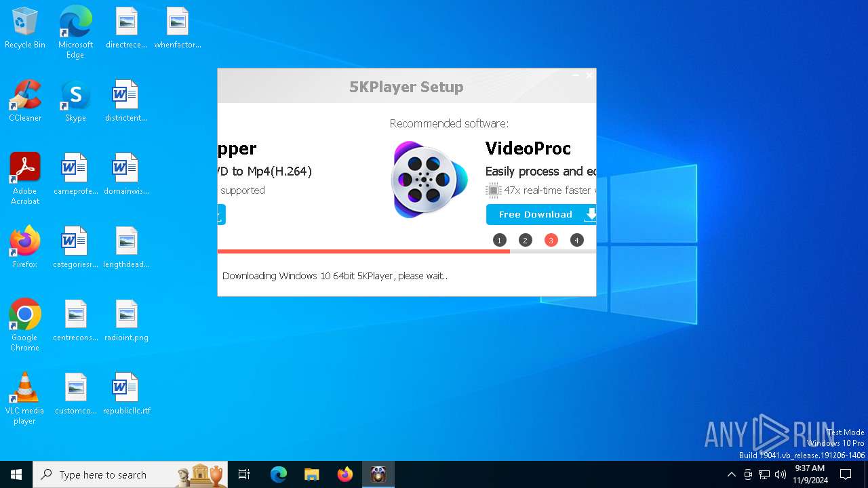Select the republicllc.rtf document

click(126, 394)
